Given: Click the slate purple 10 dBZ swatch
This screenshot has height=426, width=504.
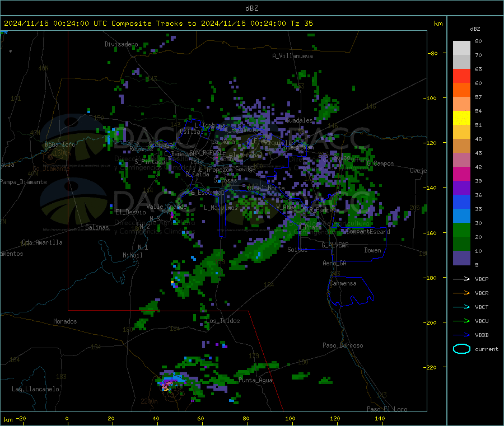Looking at the screenshot, I should [461, 258].
